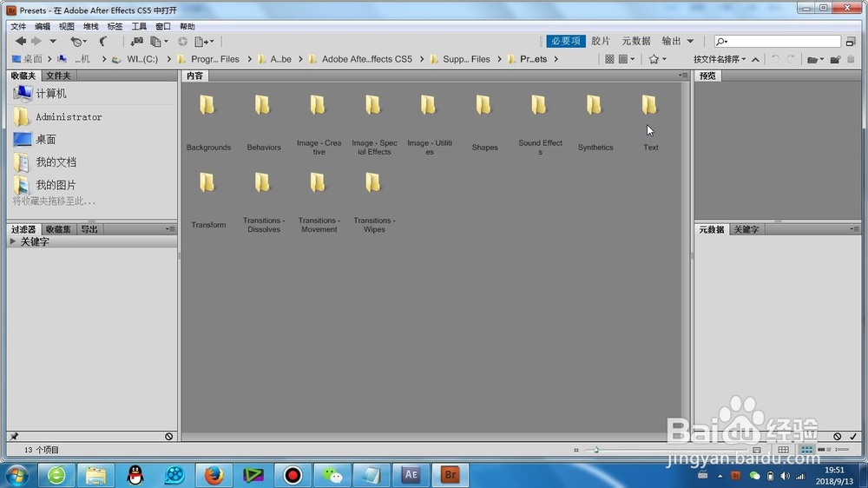868x488 pixels.
Task: Create a new folder icon
Action: [835, 59]
